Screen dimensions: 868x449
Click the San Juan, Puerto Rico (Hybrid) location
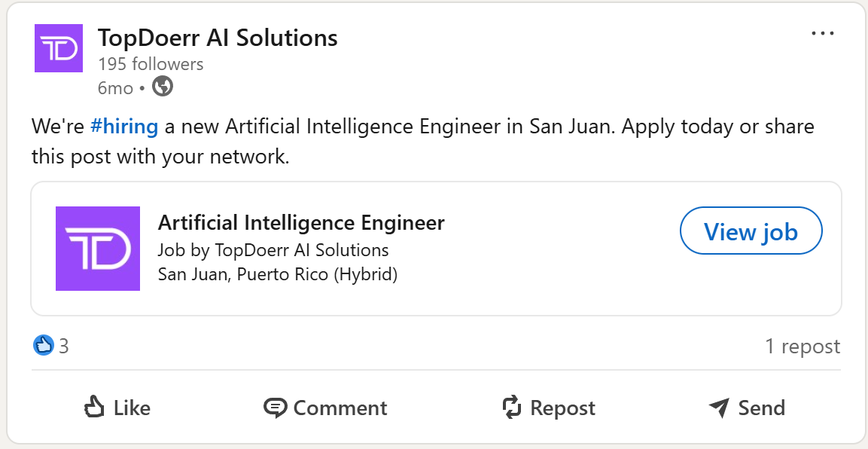pyautogui.click(x=278, y=274)
